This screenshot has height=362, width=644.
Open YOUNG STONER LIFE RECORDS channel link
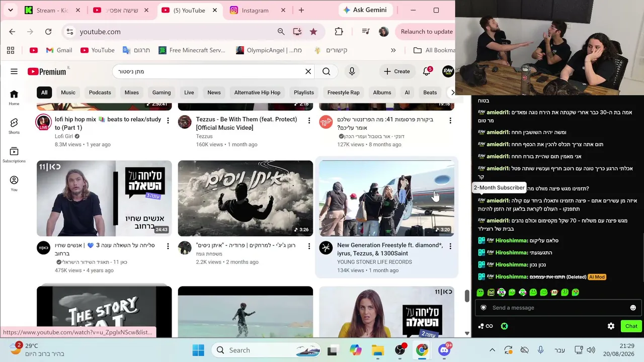pos(374,262)
